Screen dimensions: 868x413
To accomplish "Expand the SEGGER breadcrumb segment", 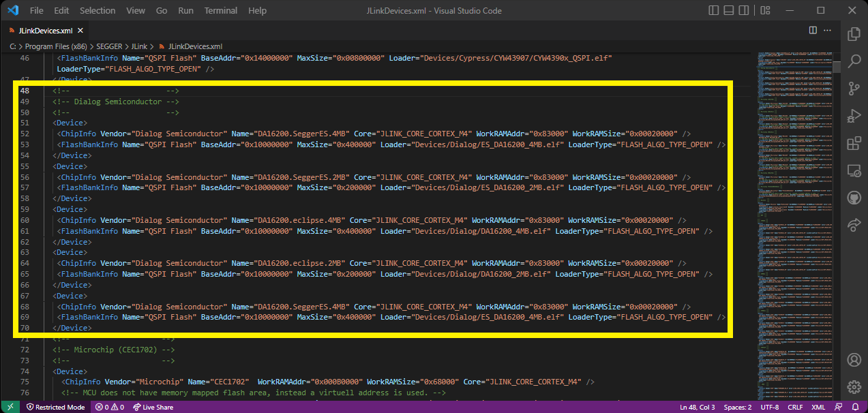I will click(108, 46).
